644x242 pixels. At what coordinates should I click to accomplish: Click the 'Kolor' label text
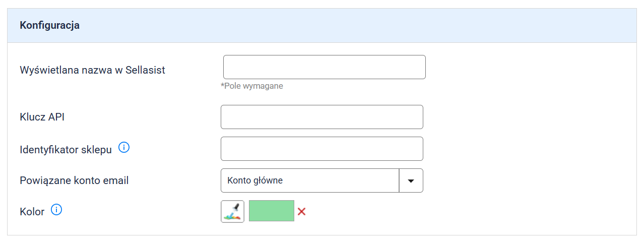[x=32, y=212]
